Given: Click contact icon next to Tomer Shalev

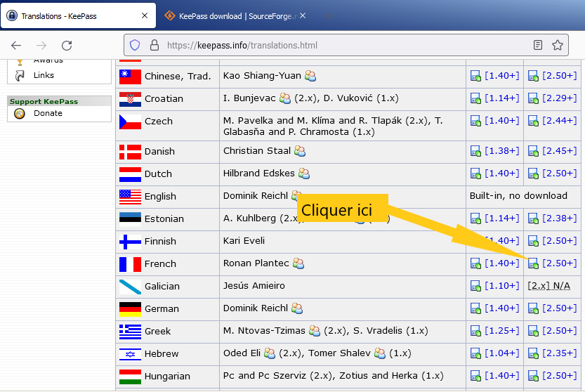Looking at the screenshot, I should [380, 353].
